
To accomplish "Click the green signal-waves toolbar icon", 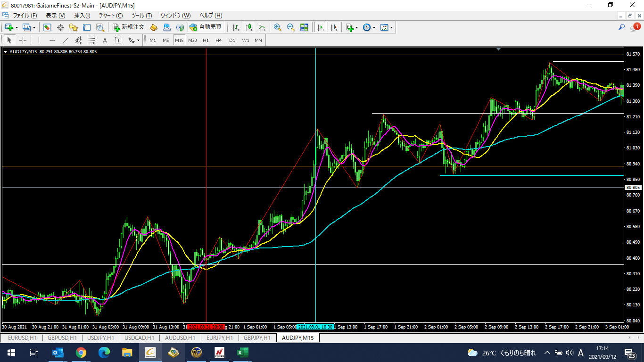I will pos(180,27).
